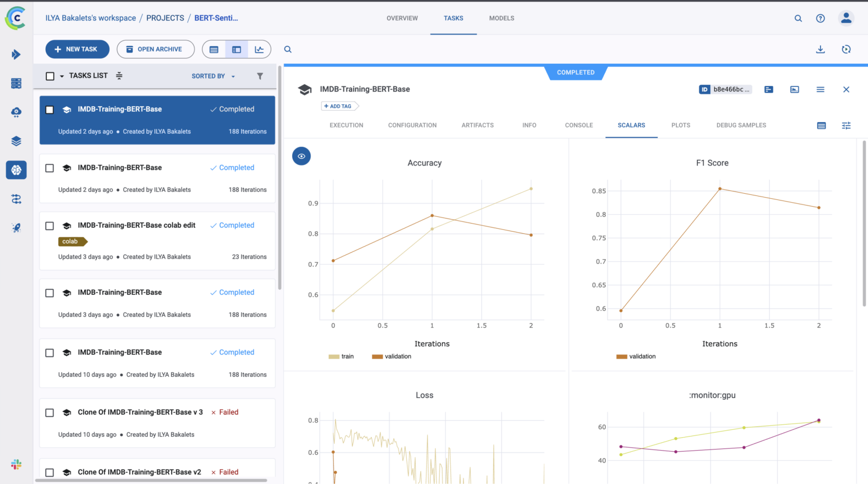Open the TASKS tab
868x484 pixels.
[453, 18]
